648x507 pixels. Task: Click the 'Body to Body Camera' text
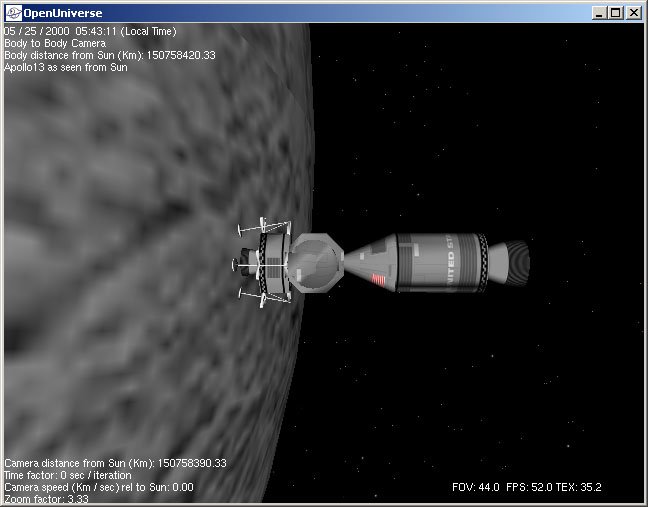(55, 43)
